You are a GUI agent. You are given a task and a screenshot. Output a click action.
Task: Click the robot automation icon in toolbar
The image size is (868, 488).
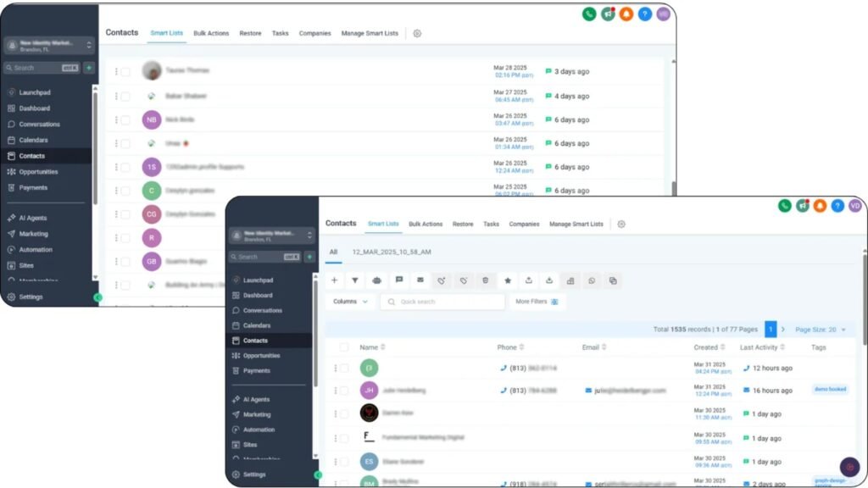click(377, 280)
